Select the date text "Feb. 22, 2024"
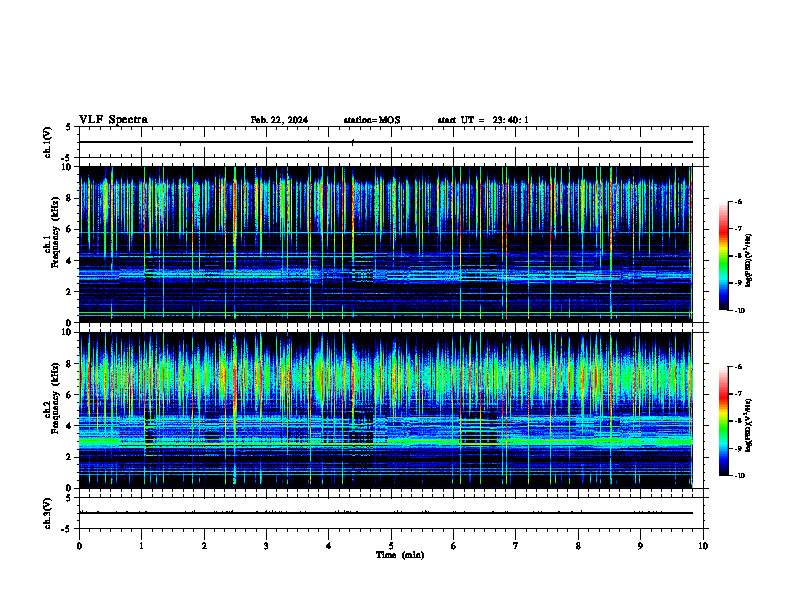Viewport: 792px width, 612px height. 279,120
